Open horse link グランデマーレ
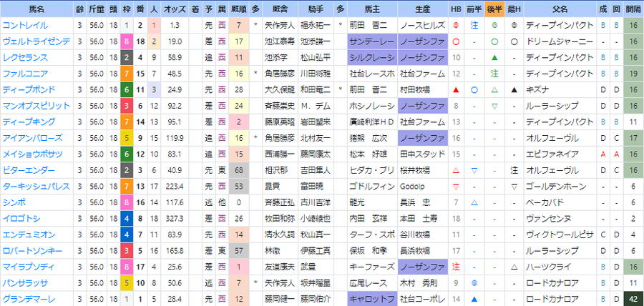The height and width of the screenshot is (306, 644). (29, 299)
